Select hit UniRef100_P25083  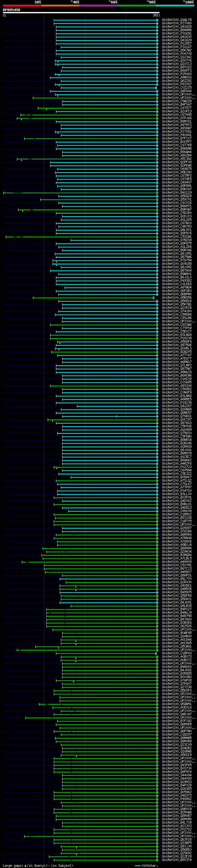tap(176, 74)
